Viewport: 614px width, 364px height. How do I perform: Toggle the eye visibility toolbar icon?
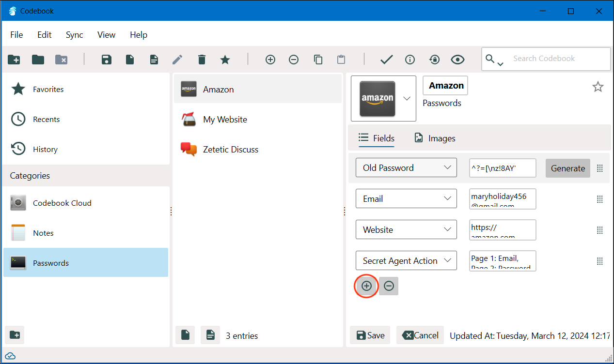(x=457, y=60)
